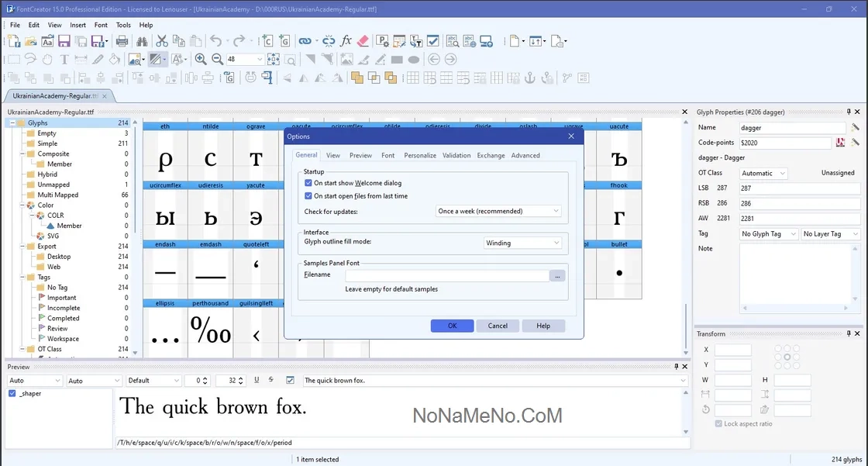Click the Samples Panel Font Filename field

(446, 275)
